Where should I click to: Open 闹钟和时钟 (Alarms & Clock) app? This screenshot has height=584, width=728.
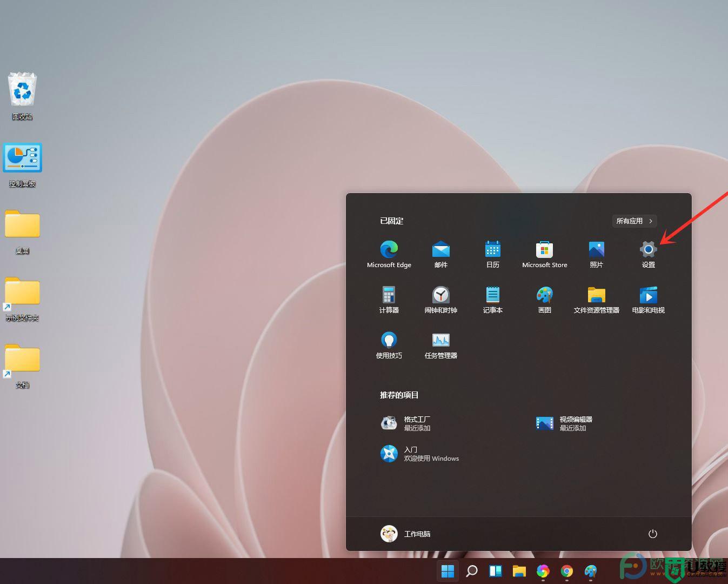click(440, 295)
